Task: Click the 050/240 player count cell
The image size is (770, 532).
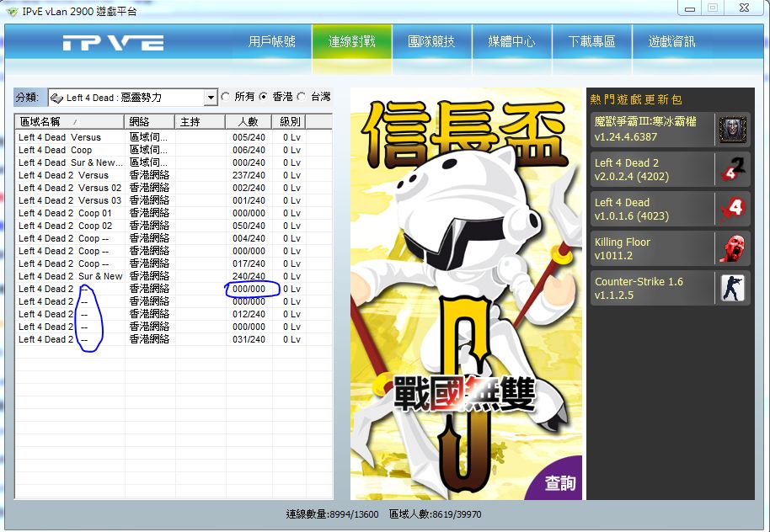Action: tap(249, 226)
